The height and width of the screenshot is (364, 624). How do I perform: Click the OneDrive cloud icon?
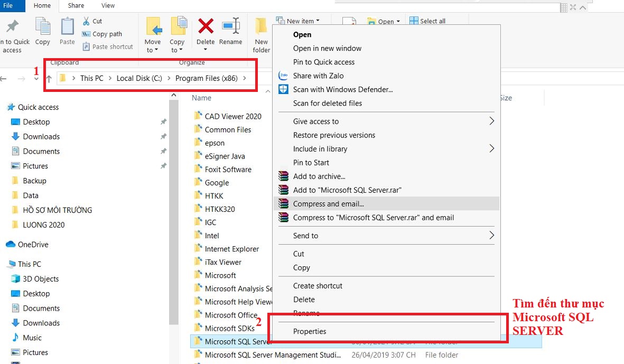(11, 244)
